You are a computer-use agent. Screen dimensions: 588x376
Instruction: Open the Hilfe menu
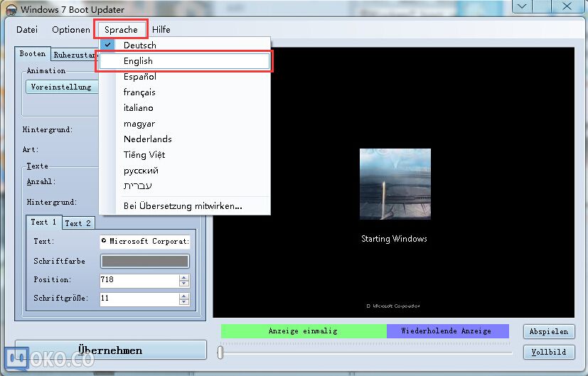click(161, 30)
